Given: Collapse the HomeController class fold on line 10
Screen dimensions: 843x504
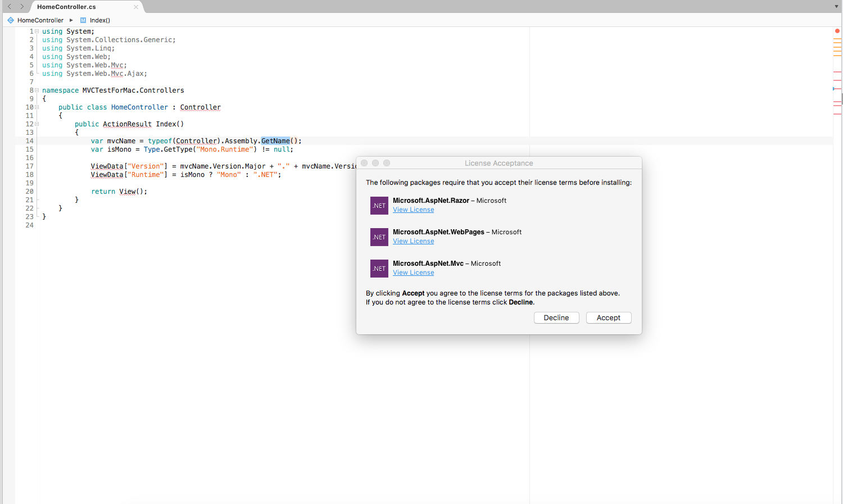Looking at the screenshot, I should pos(37,107).
